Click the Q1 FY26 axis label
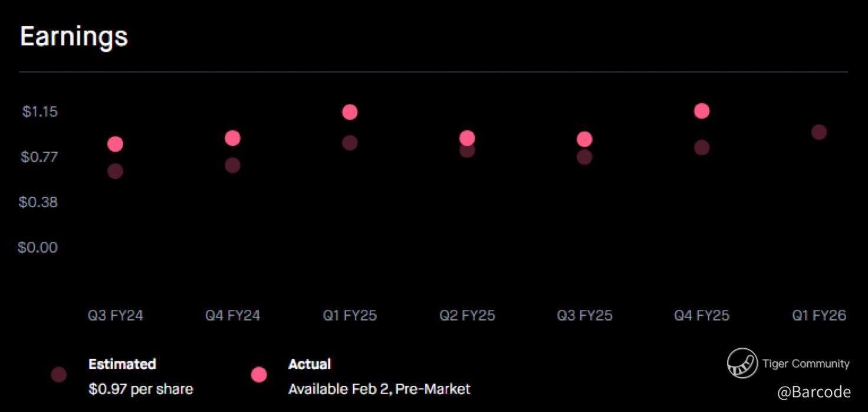 tap(818, 316)
